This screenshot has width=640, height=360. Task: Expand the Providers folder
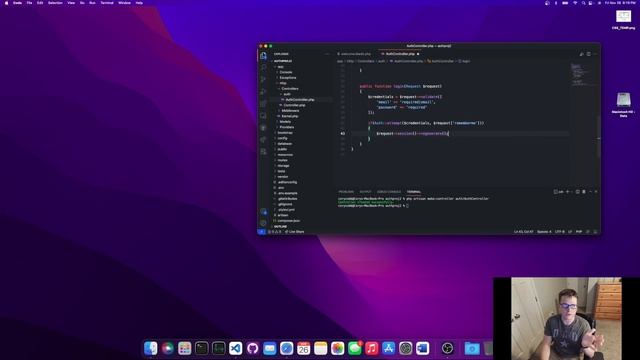(287, 127)
